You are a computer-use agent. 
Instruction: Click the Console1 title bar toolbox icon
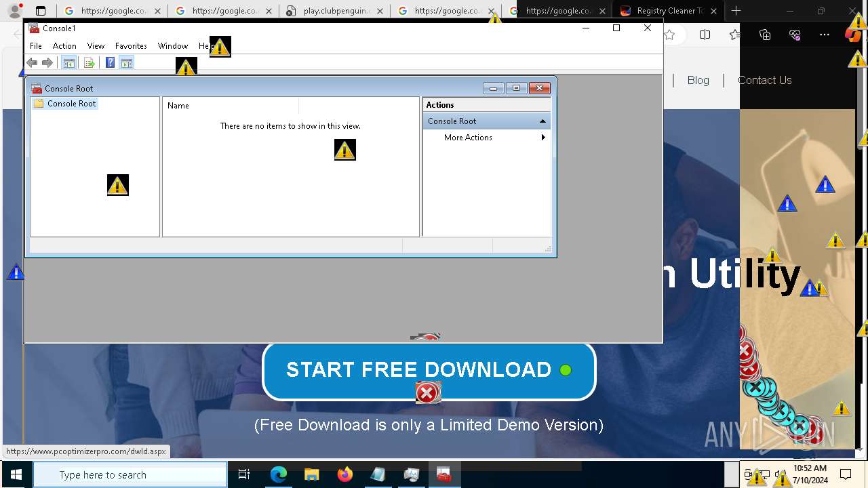[x=34, y=28]
